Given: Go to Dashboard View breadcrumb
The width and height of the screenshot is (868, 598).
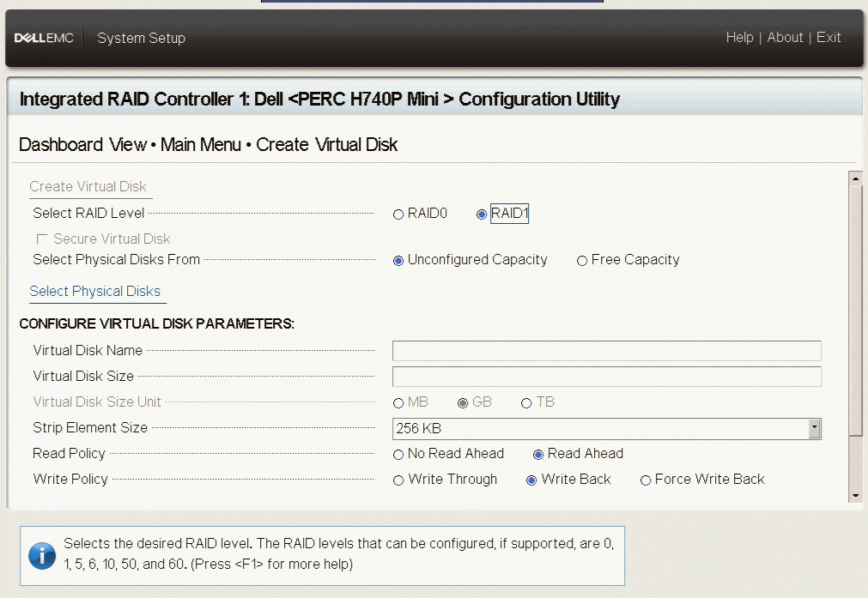Looking at the screenshot, I should point(83,145).
